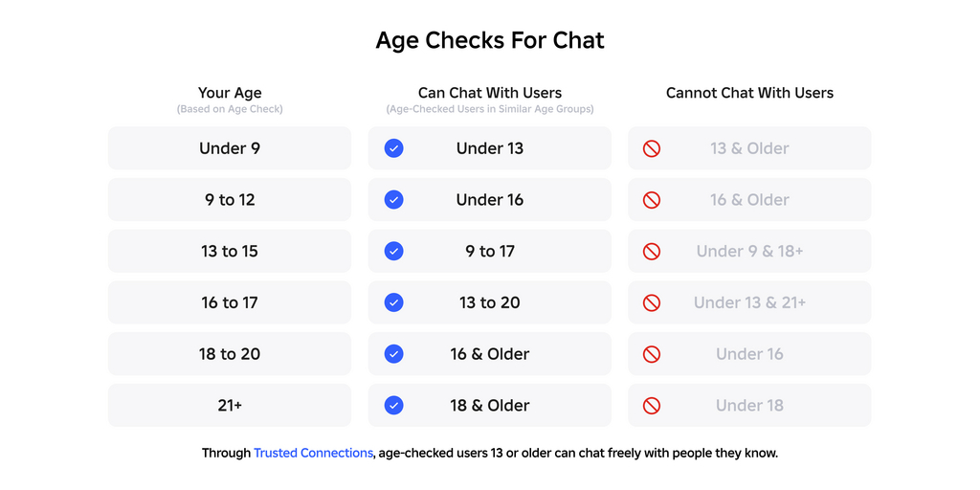980x490 pixels.
Task: Click the prohibited icon beside Under 13 & 21+
Action: point(652,302)
